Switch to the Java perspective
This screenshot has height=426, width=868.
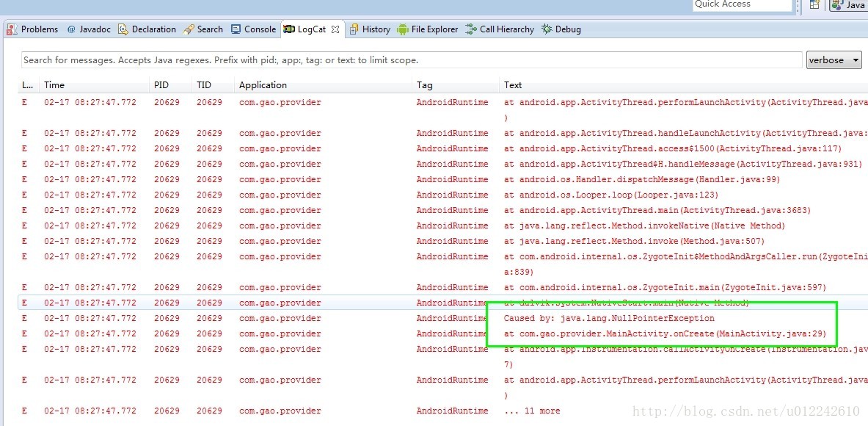tap(849, 5)
